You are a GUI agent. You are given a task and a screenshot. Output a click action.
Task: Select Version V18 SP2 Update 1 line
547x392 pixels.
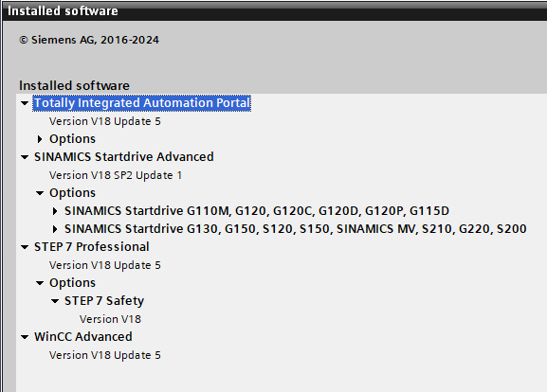pos(116,175)
